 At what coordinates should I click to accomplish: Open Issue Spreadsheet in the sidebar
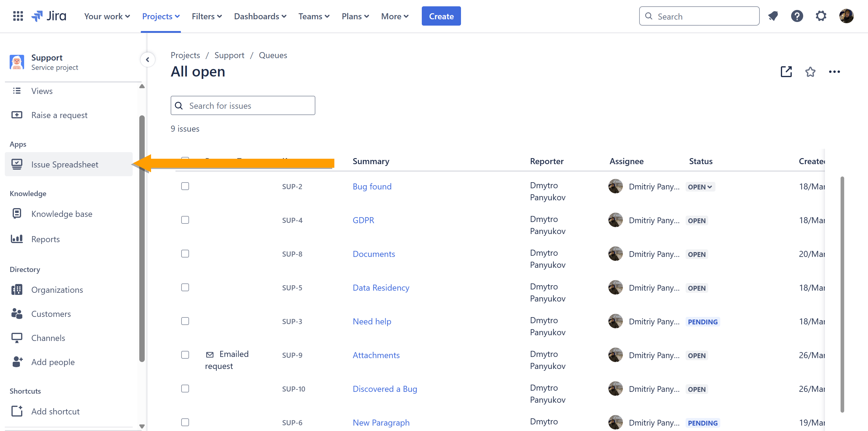tap(64, 164)
